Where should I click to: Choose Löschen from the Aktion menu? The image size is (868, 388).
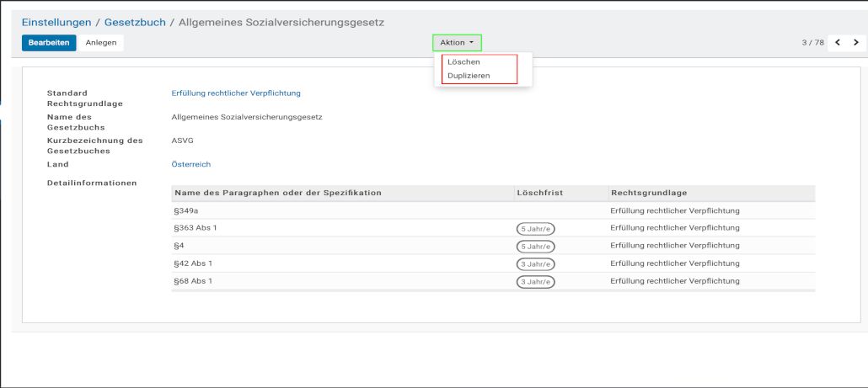[463, 62]
